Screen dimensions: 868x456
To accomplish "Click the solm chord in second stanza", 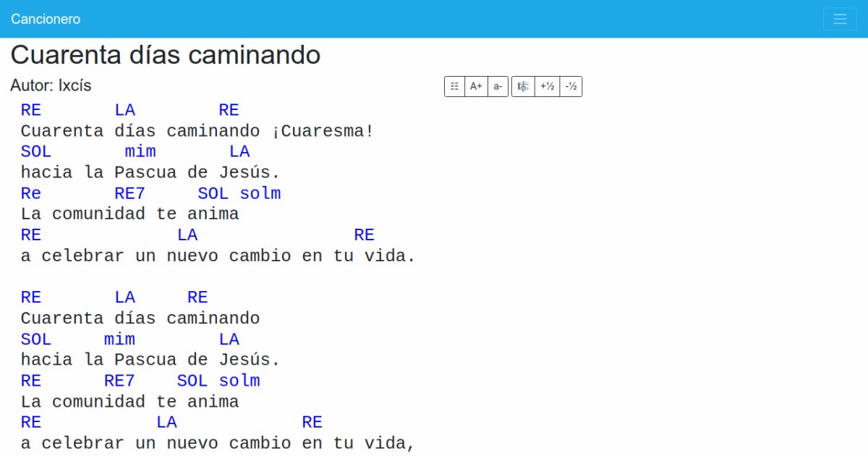I will click(239, 381).
